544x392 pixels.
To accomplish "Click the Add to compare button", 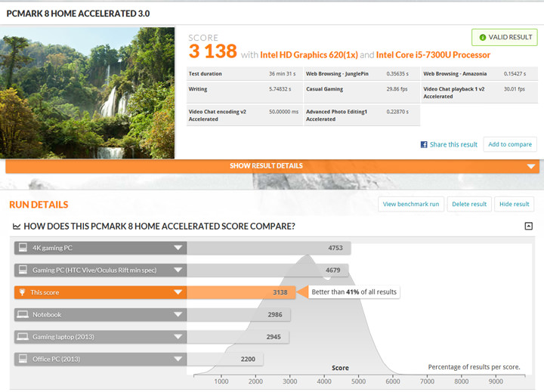I will (x=509, y=144).
